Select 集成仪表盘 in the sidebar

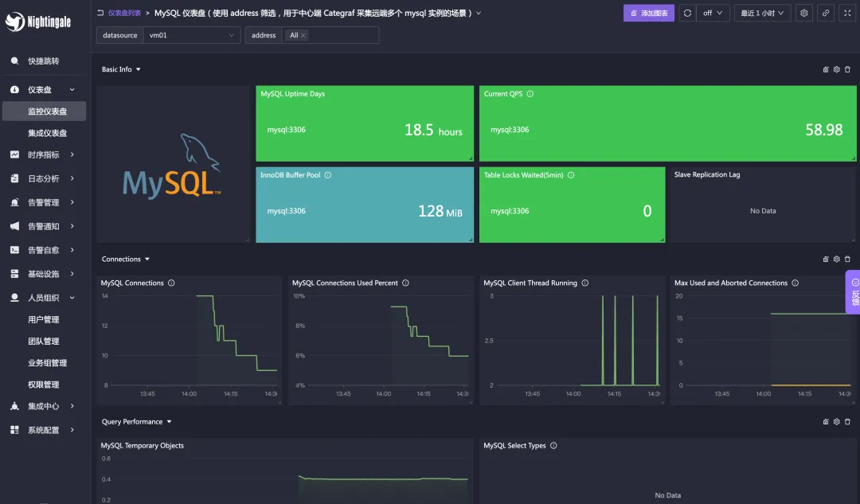pyautogui.click(x=47, y=133)
